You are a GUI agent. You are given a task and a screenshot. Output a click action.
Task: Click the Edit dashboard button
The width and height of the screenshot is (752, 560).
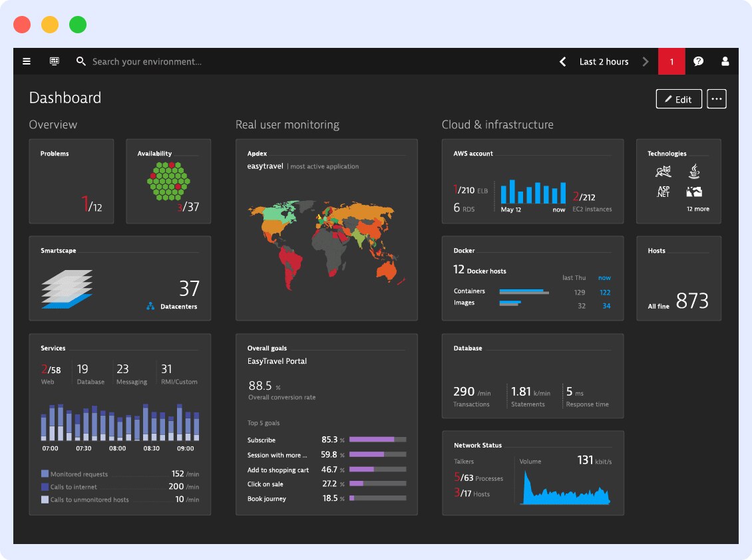point(678,98)
